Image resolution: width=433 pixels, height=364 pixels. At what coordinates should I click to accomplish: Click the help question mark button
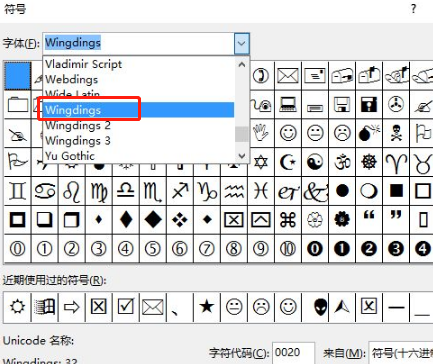pyautogui.click(x=413, y=9)
